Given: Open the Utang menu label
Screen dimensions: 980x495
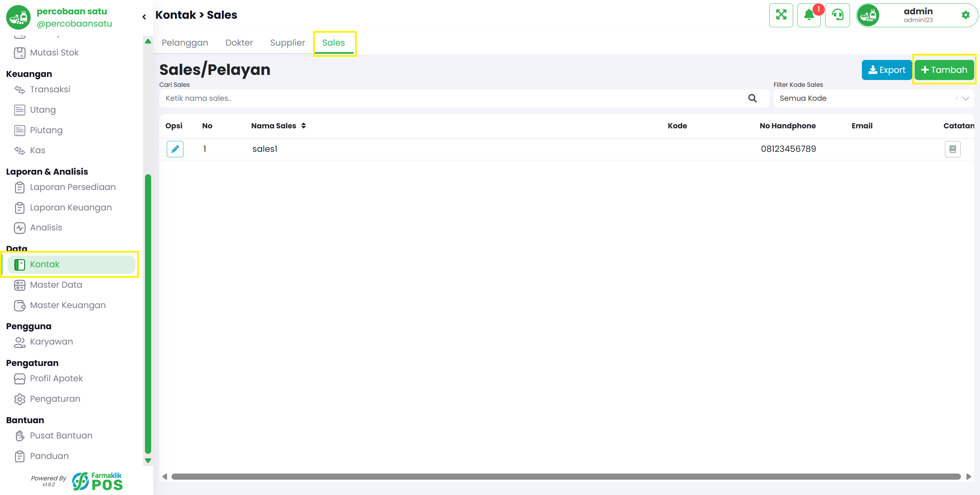Looking at the screenshot, I should [43, 110].
